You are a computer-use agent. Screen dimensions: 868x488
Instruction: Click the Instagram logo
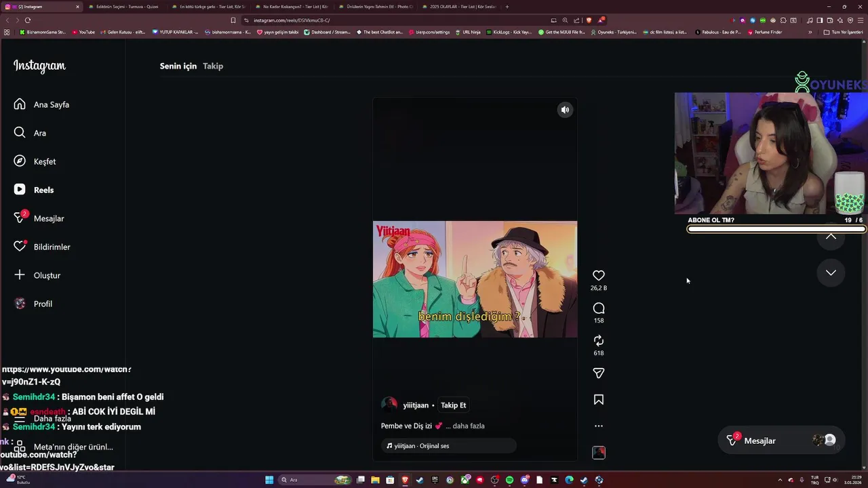(x=39, y=66)
